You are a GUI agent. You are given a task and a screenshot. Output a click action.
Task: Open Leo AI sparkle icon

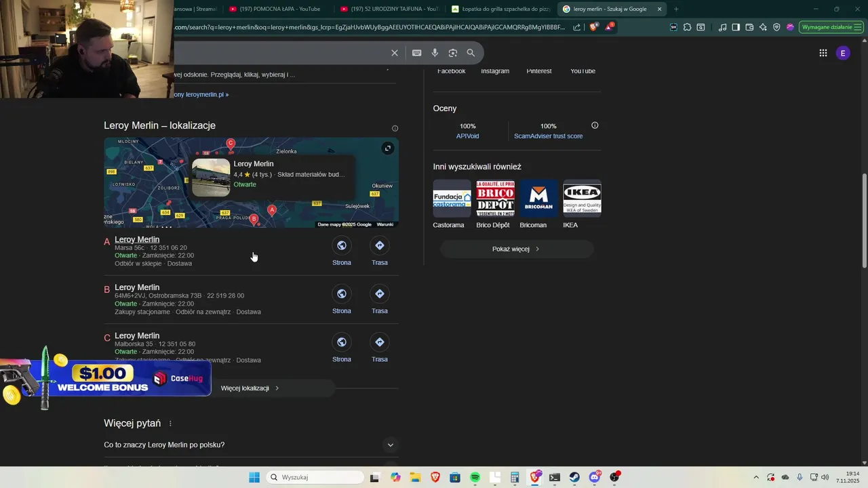point(763,27)
